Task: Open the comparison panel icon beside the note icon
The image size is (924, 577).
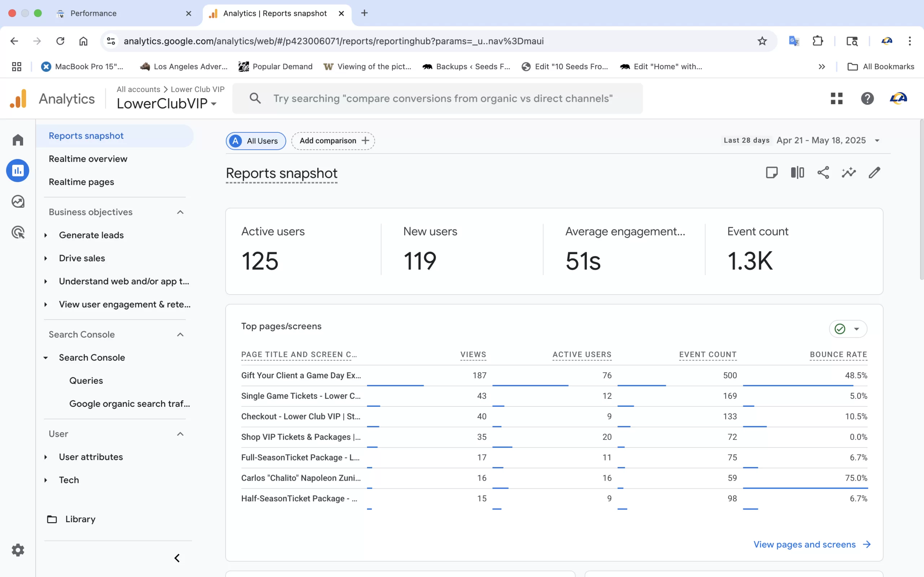Action: click(x=797, y=172)
